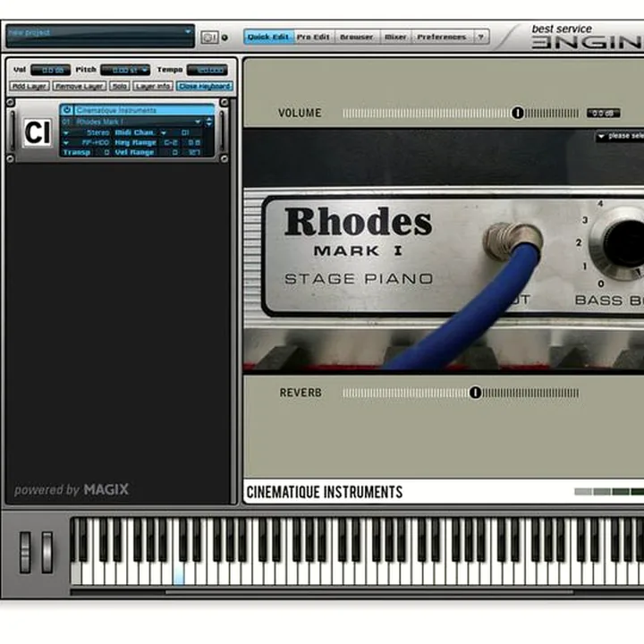
Task: Click the Add Layer button
Action: (30, 86)
